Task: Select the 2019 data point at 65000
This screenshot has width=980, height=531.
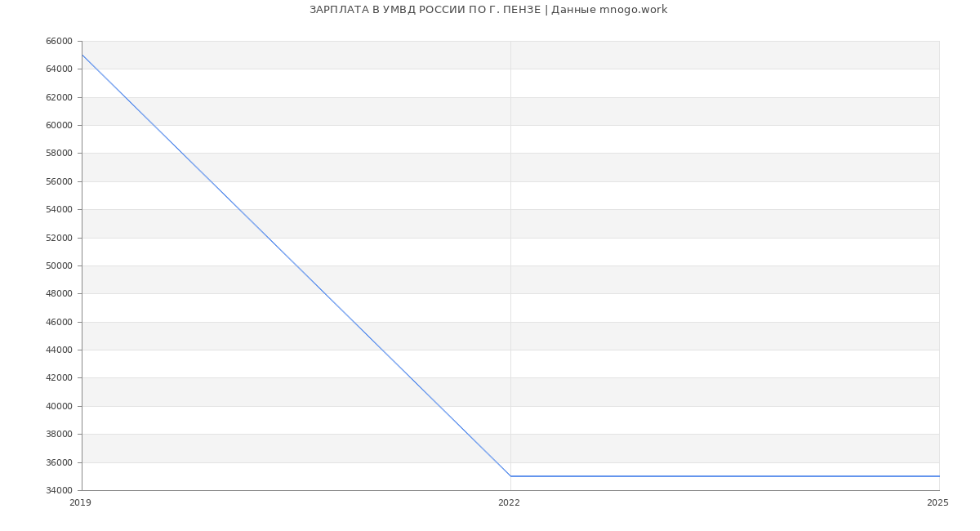Action: (x=82, y=55)
